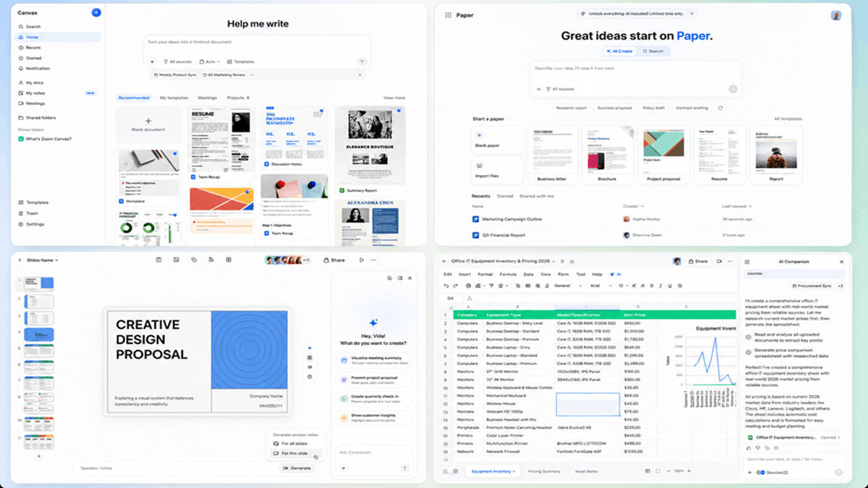
Task: Refresh the Paper suggestion chips
Action: 720,108
